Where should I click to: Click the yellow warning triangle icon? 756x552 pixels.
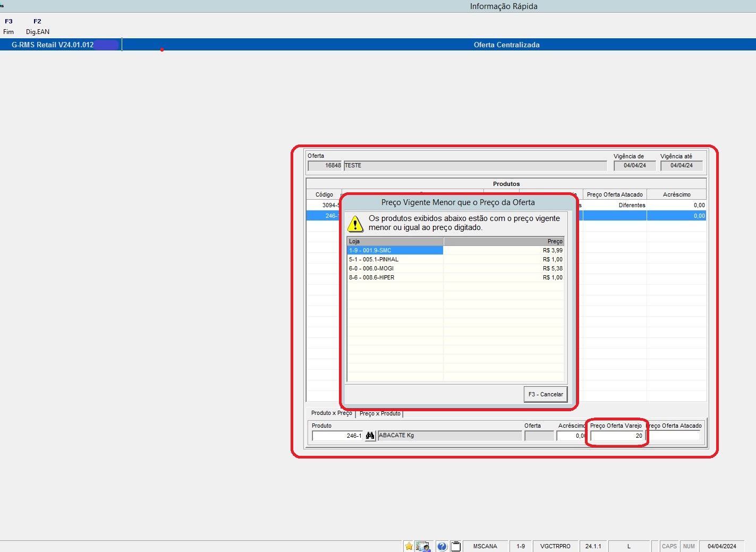[355, 224]
